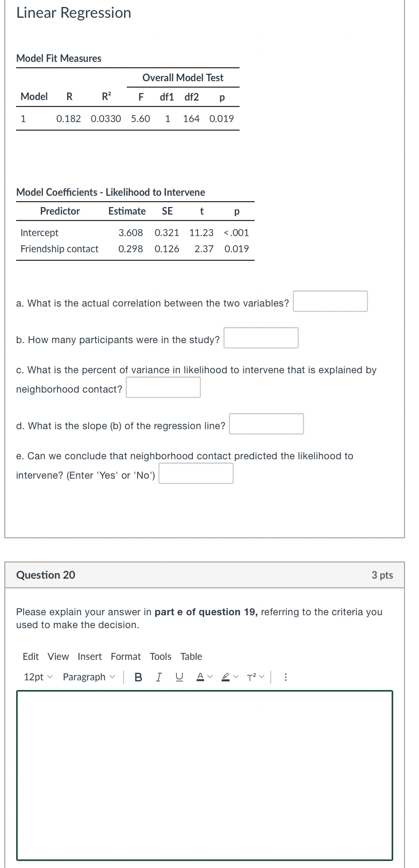Viewport: 419px width, 868px height.
Task: Click the text color icon
Action: click(200, 677)
